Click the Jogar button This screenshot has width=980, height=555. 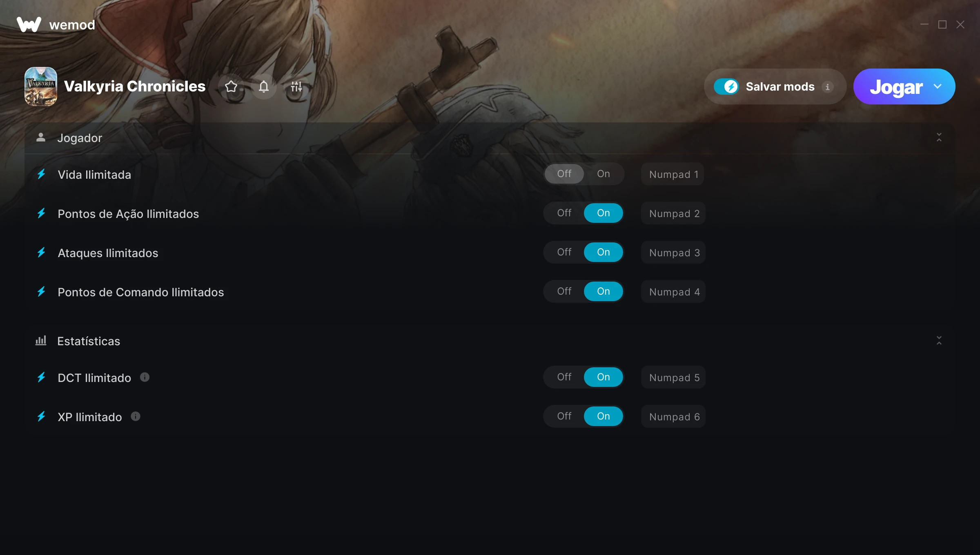[896, 87]
